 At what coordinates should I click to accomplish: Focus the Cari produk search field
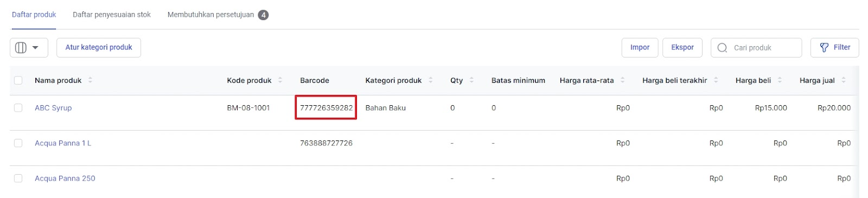[x=756, y=48]
